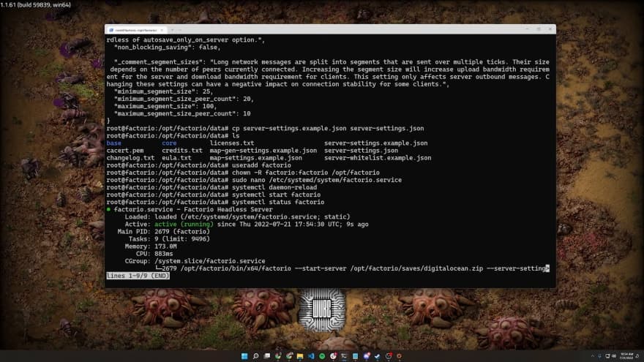Image resolution: width=644 pixels, height=362 pixels.
Task: Click 'changelog.txt' in file listing
Action: 130,158
